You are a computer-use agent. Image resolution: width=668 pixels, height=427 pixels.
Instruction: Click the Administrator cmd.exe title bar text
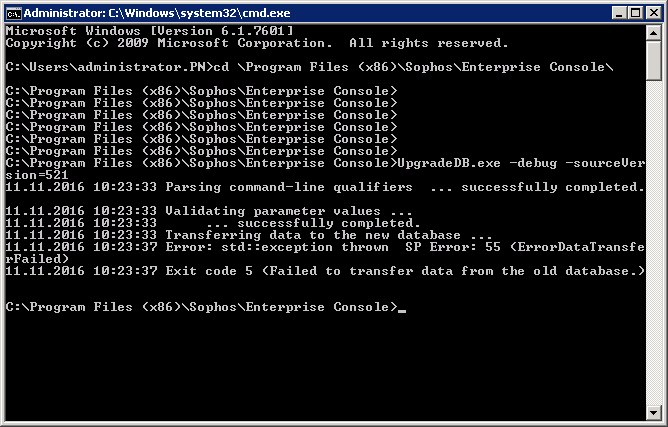[157, 13]
